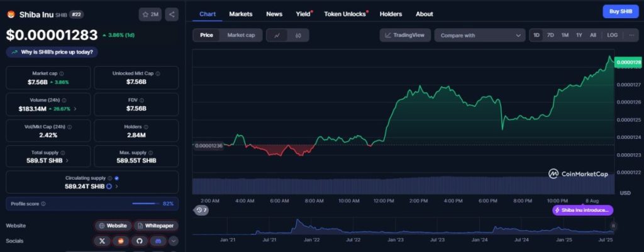Screen dimensions: 644x252
Task: Click info icon next to Circulating supply
Action: pos(109,178)
